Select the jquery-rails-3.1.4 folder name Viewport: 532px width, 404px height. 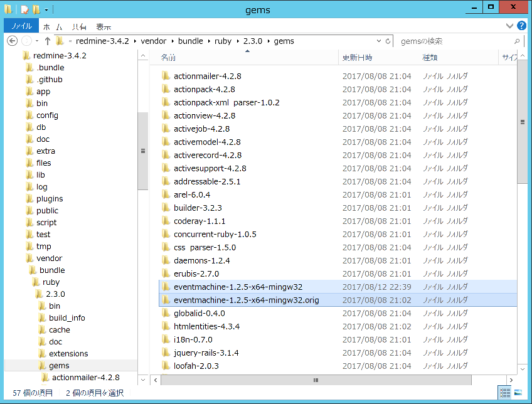click(x=206, y=353)
